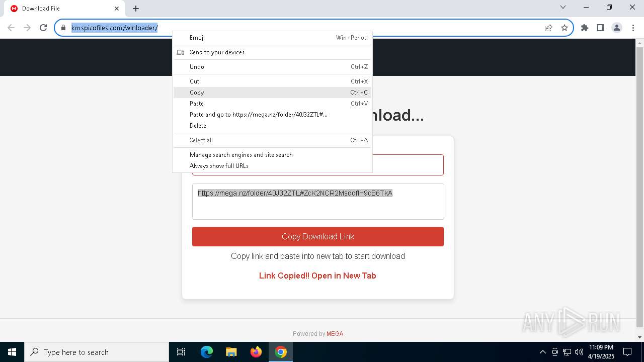The height and width of the screenshot is (362, 644).
Task: Switch to Chrome in the taskbar
Action: click(281, 352)
